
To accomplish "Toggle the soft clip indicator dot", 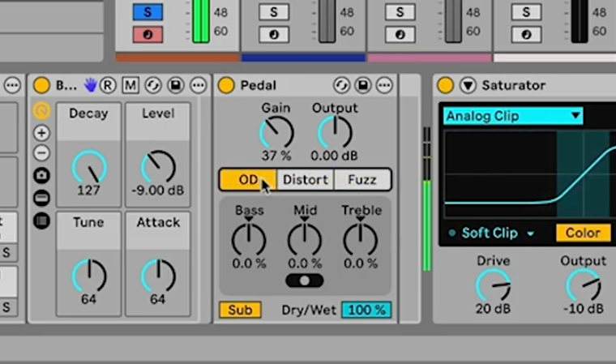I will coord(451,233).
